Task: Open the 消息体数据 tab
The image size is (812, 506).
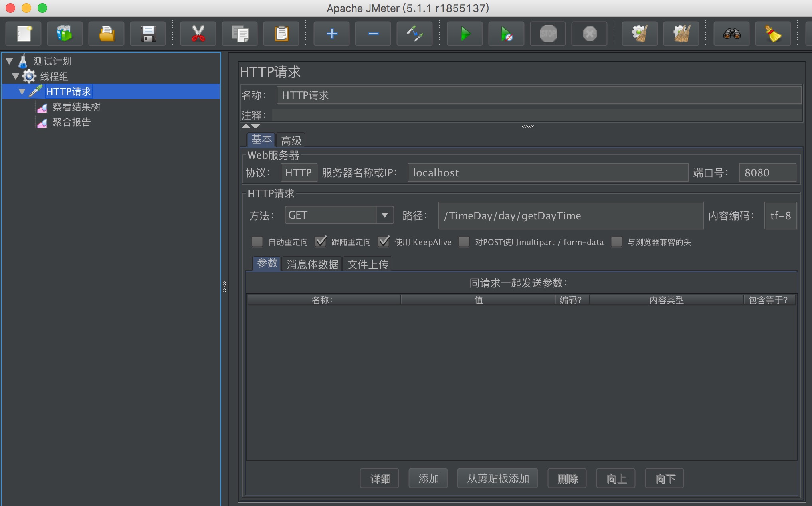Action: tap(312, 264)
